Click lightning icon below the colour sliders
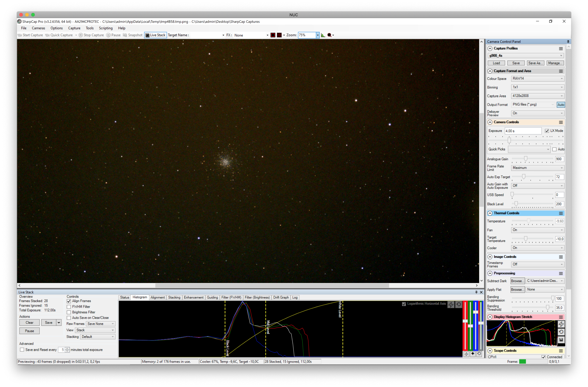 coord(466,354)
